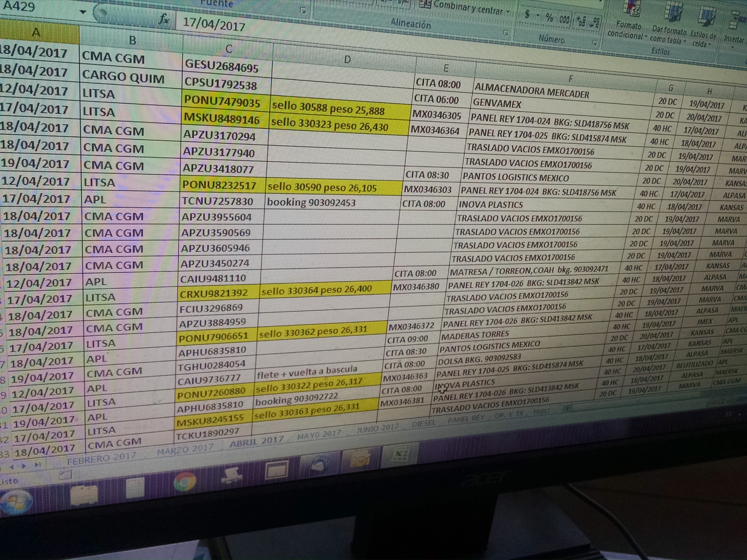Image resolution: width=747 pixels, height=560 pixels.
Task: Click the Windows Start orb
Action: pos(15,503)
